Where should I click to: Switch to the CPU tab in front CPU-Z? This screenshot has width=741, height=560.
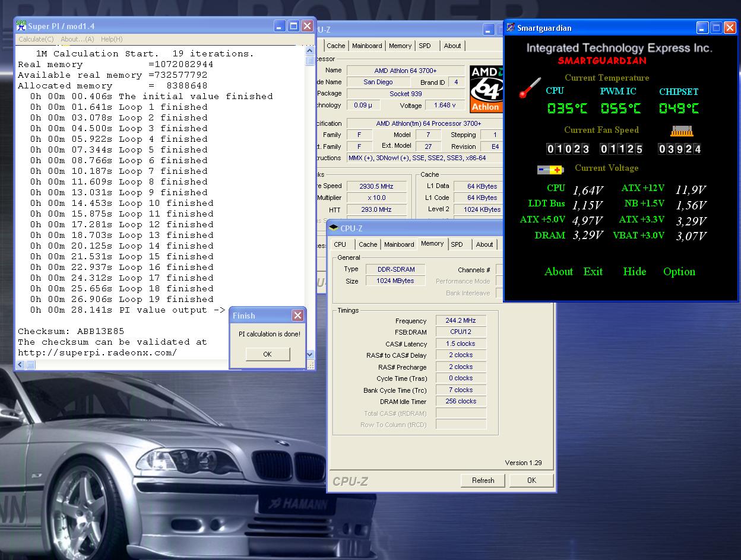[x=340, y=244]
